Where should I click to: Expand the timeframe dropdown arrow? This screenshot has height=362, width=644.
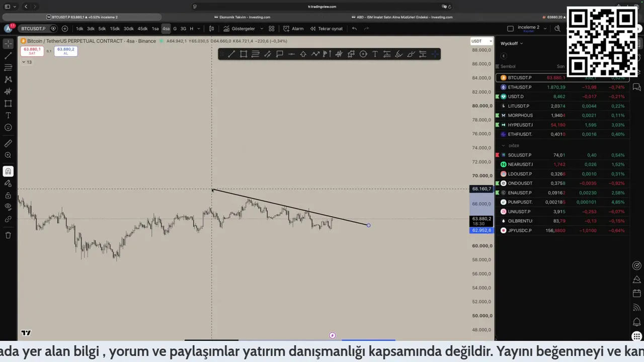coord(199,29)
